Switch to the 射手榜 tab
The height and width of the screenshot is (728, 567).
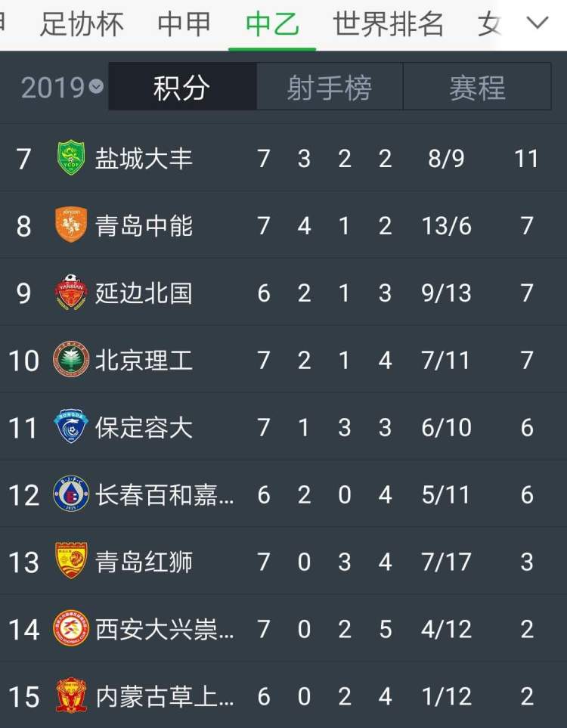[330, 87]
